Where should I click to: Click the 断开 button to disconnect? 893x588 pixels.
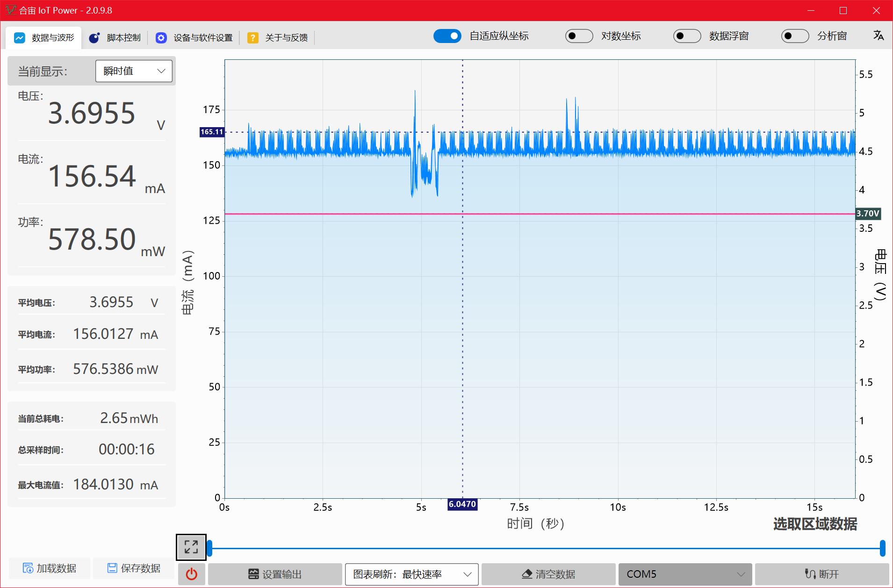pos(821,574)
